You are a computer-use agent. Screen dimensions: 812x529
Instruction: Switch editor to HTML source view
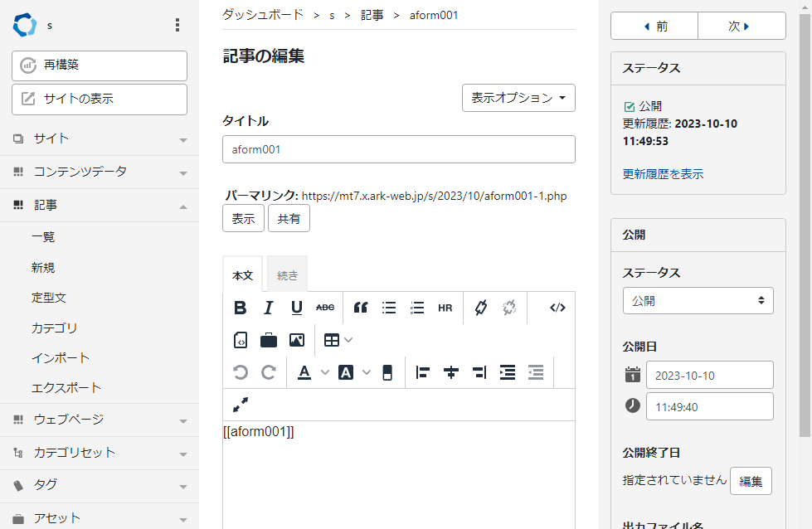pyautogui.click(x=557, y=308)
